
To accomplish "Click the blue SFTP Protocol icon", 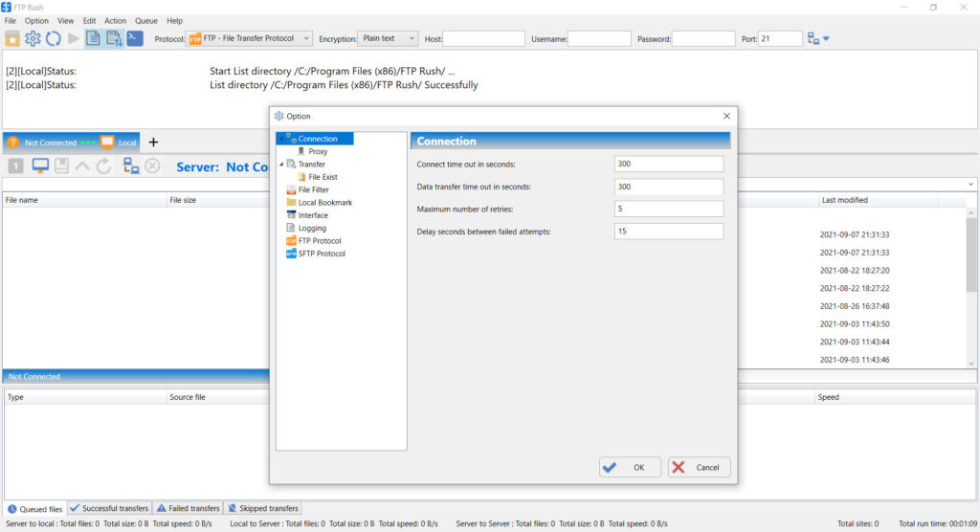I will click(291, 254).
